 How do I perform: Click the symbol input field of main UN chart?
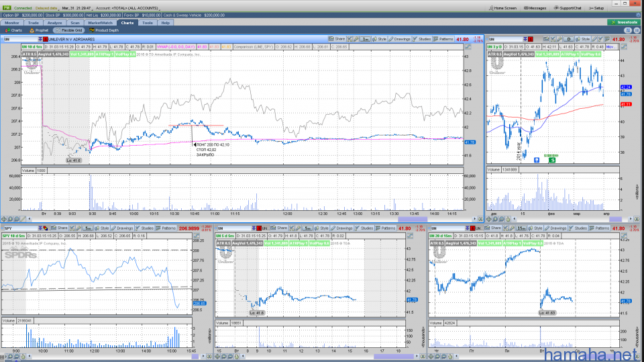[21, 39]
